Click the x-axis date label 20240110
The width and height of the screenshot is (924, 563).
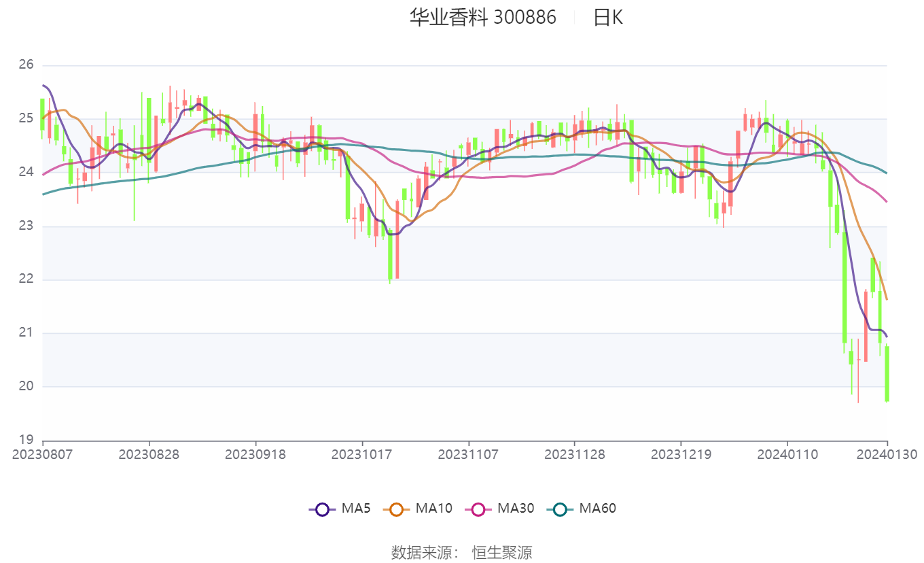click(787, 454)
